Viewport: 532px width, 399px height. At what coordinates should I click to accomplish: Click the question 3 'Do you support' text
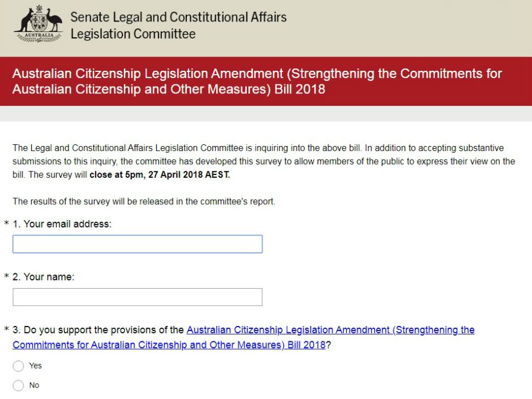99,330
